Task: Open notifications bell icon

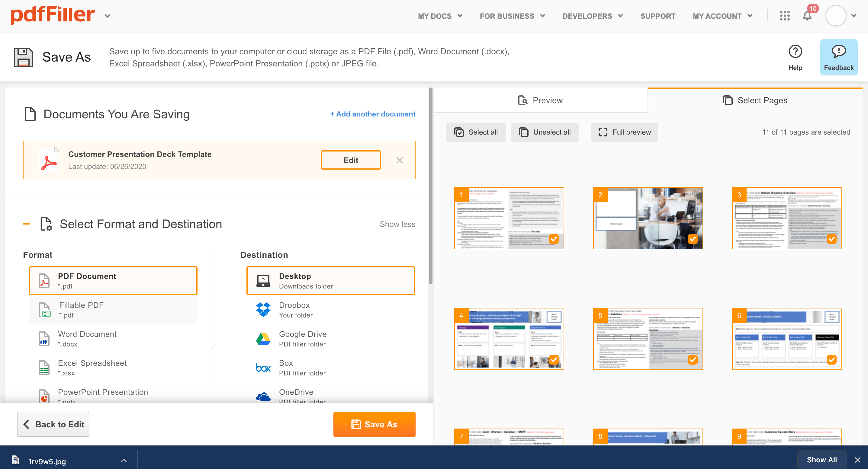Action: [x=807, y=16]
